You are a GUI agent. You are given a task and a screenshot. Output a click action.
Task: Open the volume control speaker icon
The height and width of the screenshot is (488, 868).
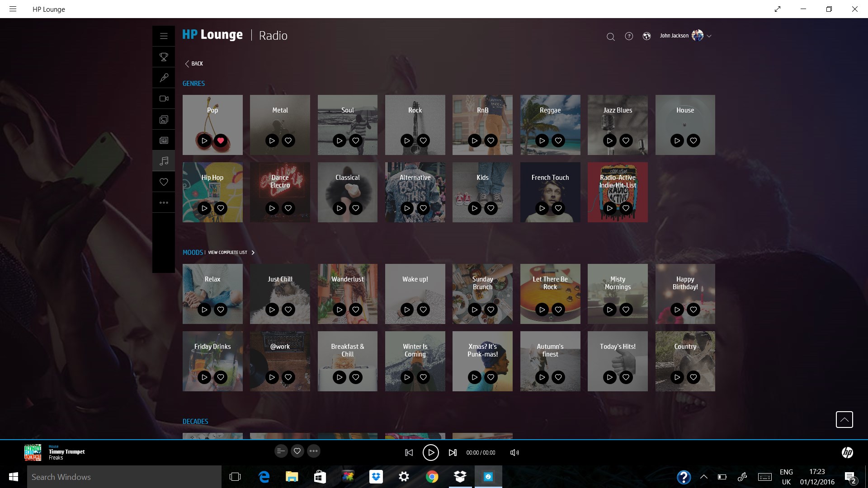(514, 453)
